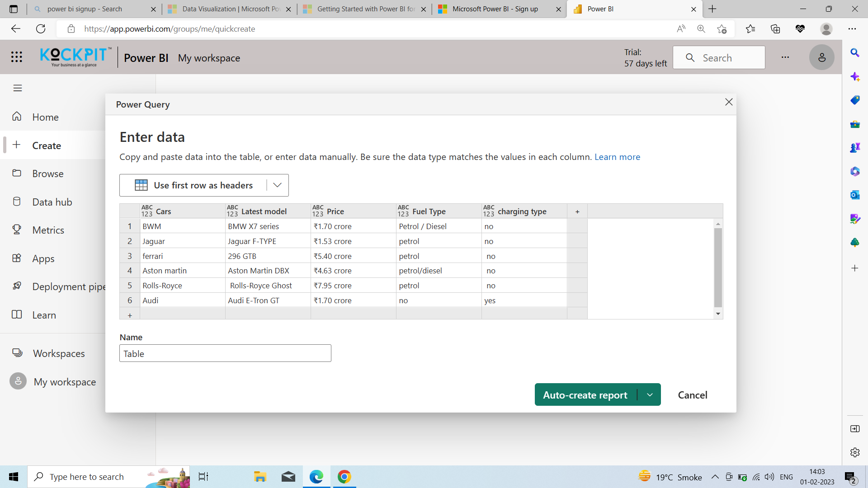Change the data type of Latest model column
Viewport: 868px width, 488px height.
click(x=232, y=211)
